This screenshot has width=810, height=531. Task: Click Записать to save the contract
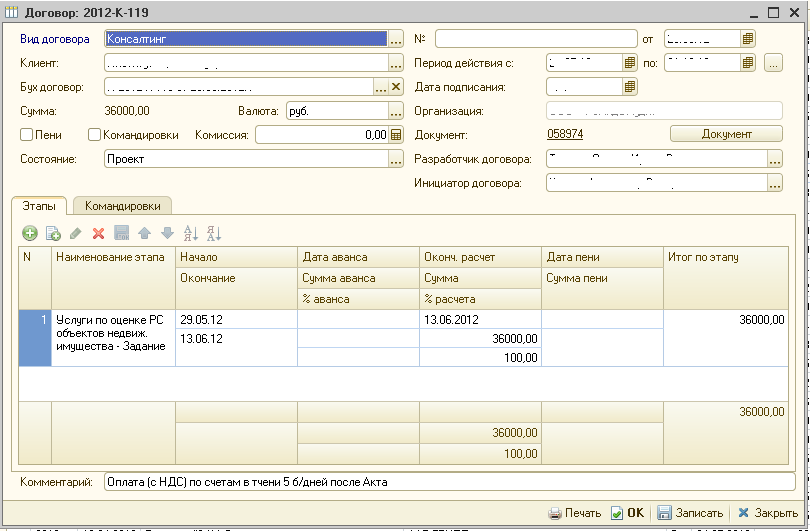pos(690,513)
